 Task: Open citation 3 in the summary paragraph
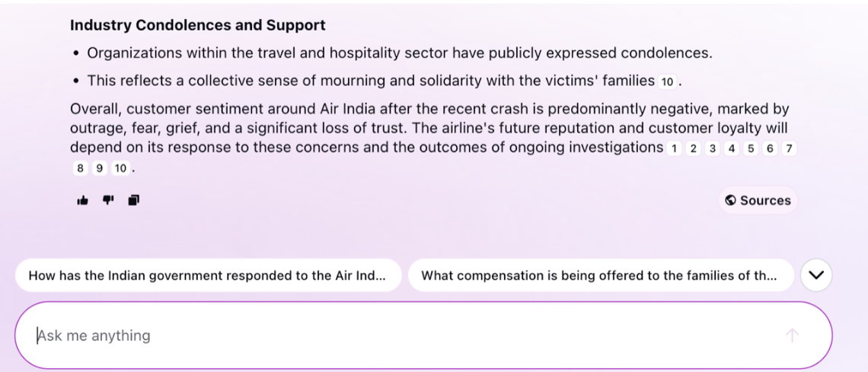coord(713,149)
